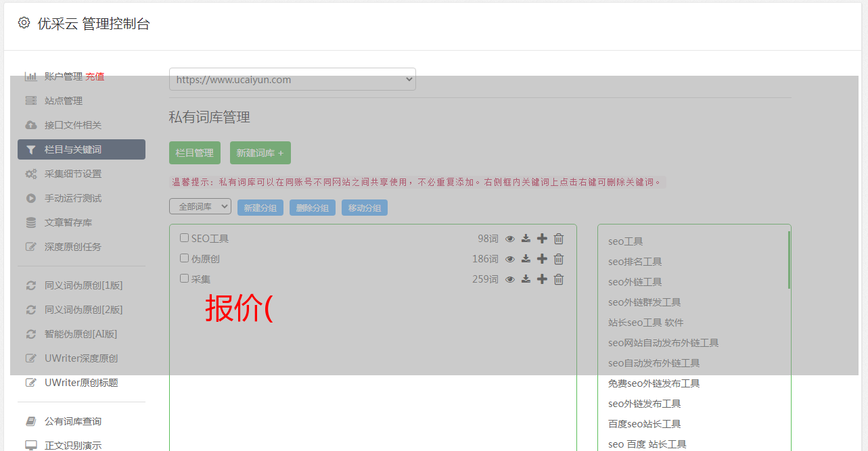Select keyword 免费seo外链发布工具

[654, 383]
